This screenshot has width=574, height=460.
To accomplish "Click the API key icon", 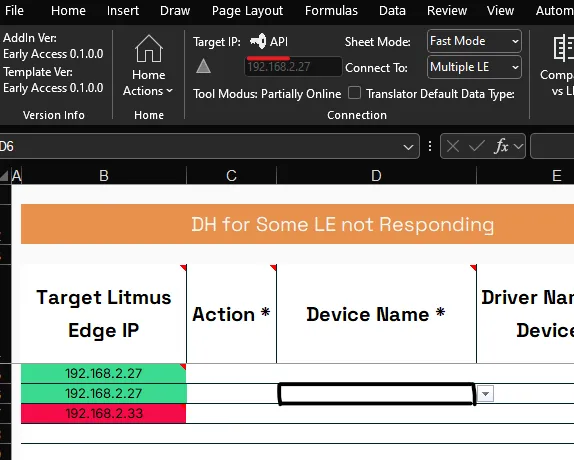I will point(258,41).
